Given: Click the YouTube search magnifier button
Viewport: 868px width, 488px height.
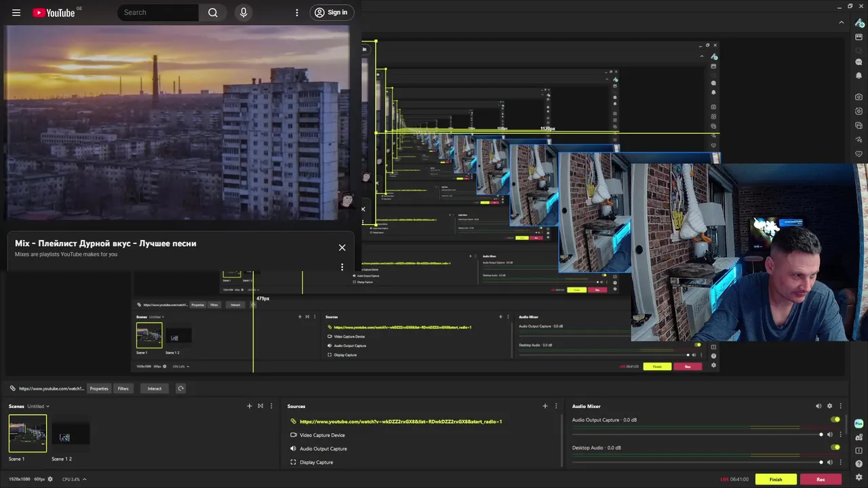Looking at the screenshot, I should pos(213,12).
